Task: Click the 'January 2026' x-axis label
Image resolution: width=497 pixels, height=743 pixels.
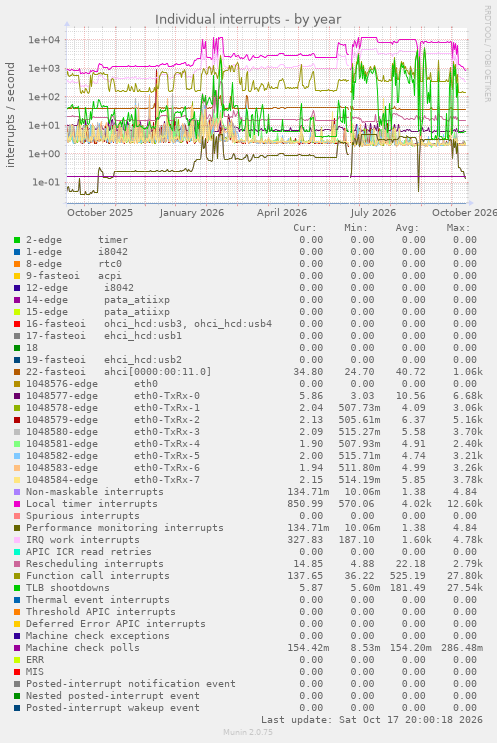Action: point(192,213)
